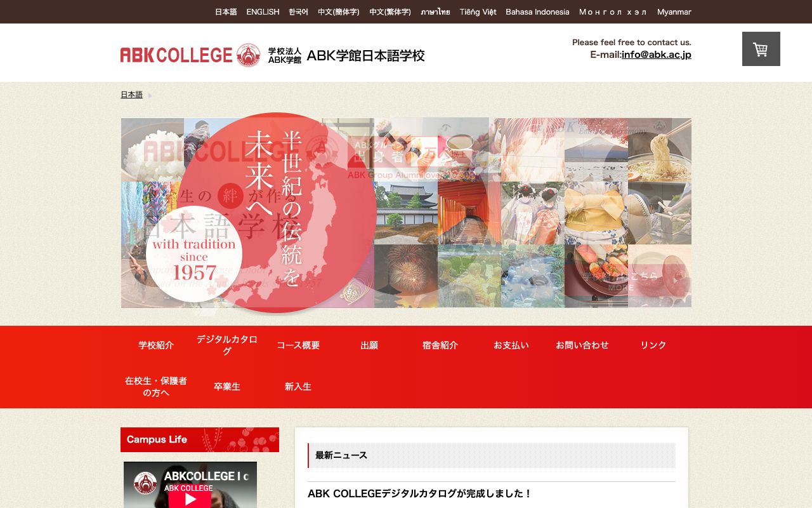
Task: Go to 卒業生 page
Action: [x=227, y=387]
